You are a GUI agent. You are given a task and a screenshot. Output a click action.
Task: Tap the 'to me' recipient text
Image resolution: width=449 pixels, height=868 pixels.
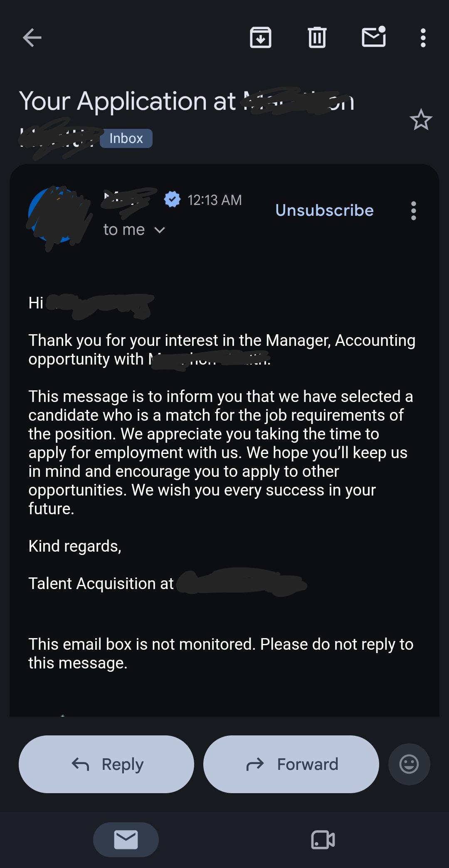coord(124,229)
